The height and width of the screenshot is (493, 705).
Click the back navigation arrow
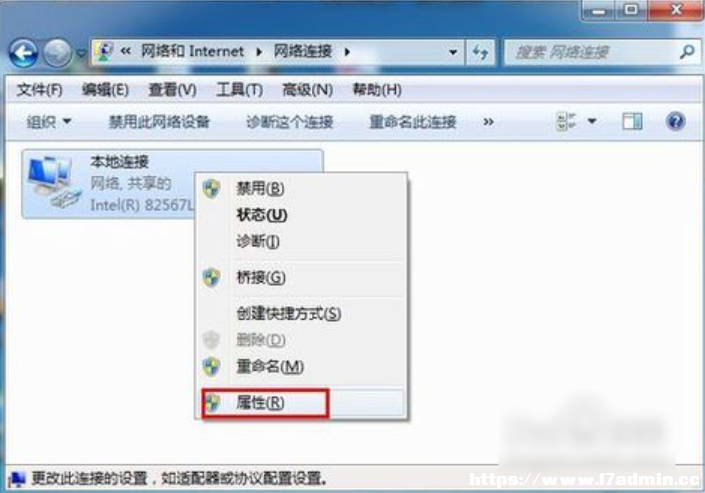pos(23,53)
